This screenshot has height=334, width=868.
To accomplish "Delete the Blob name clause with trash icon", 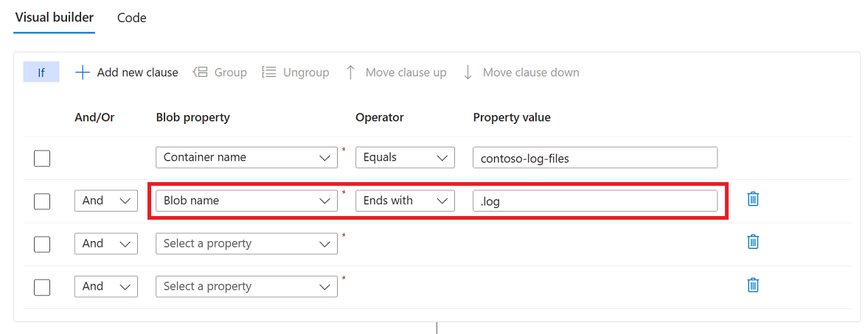I will (753, 199).
